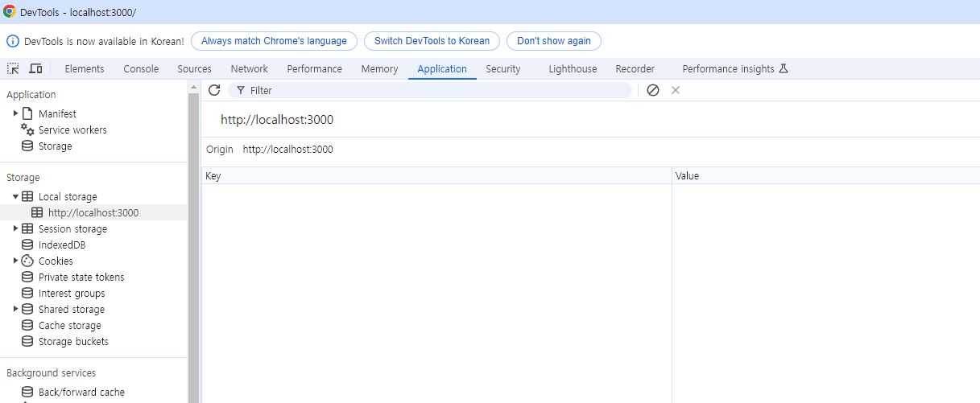Click Always match Chrome's language button
The width and height of the screenshot is (980, 403).
coord(274,41)
